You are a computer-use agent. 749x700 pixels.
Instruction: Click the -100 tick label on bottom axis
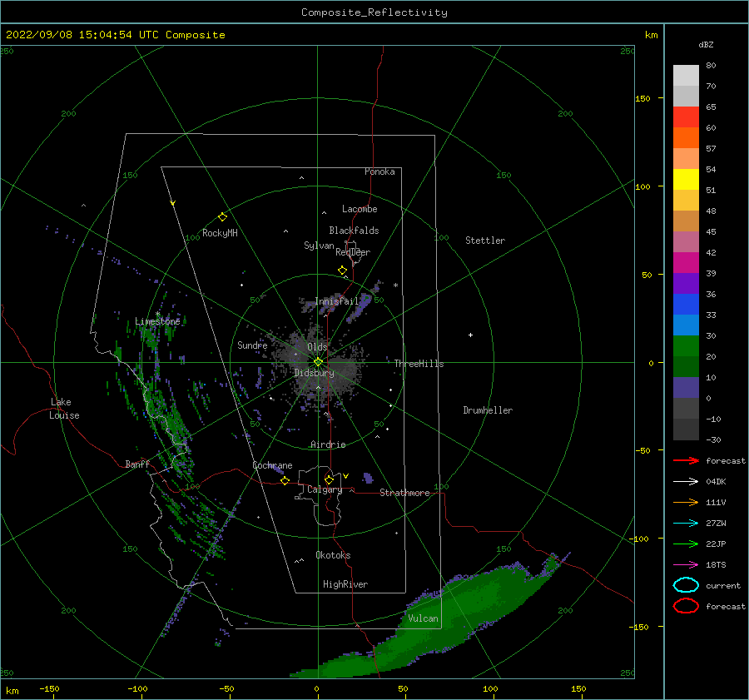137,688
